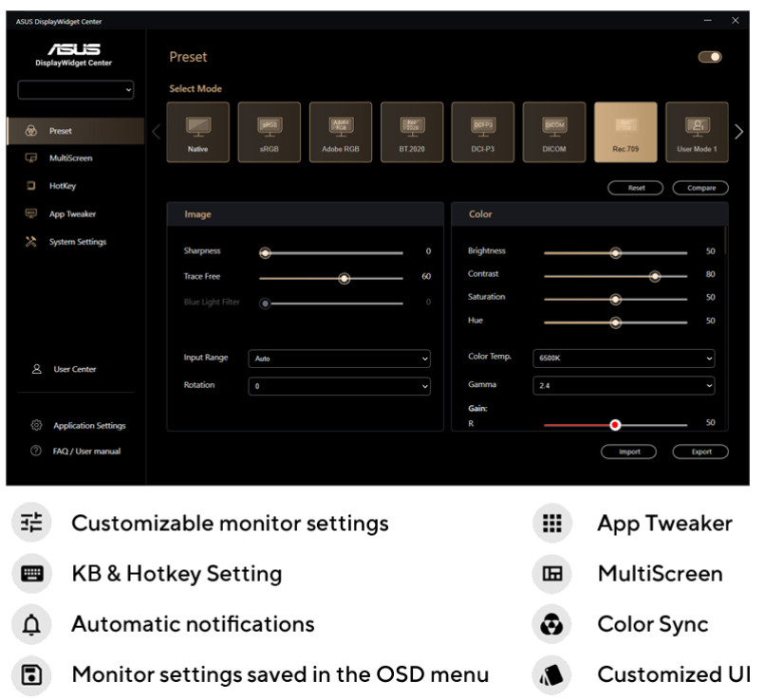Open the Rotation dropdown

(x=339, y=386)
